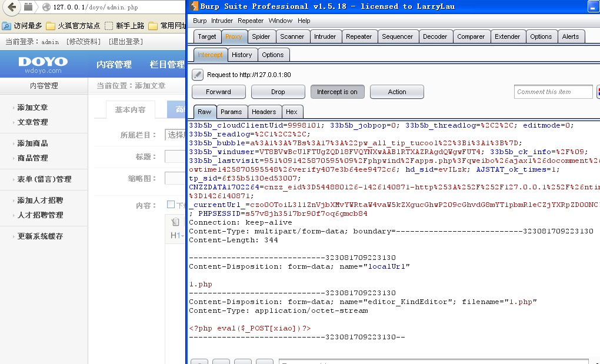Image resolution: width=600 pixels, height=364 pixels.
Task: Click the browser address bar URL
Action: pyautogui.click(x=96, y=7)
